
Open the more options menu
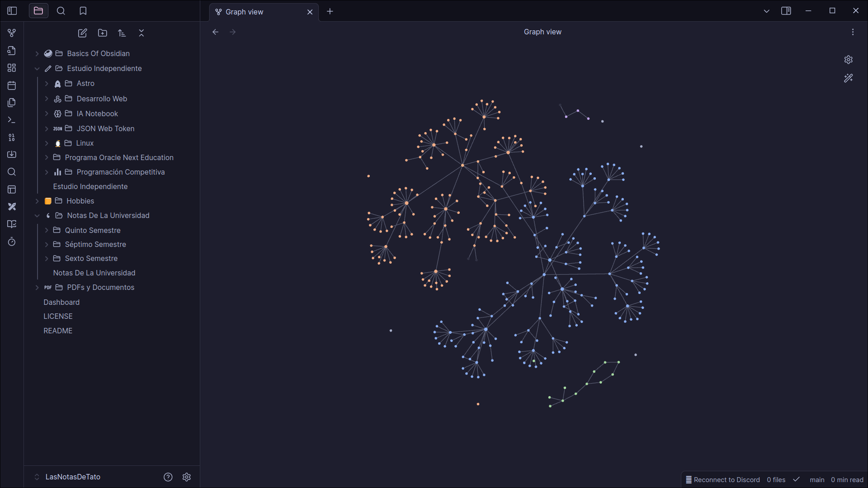click(x=853, y=32)
